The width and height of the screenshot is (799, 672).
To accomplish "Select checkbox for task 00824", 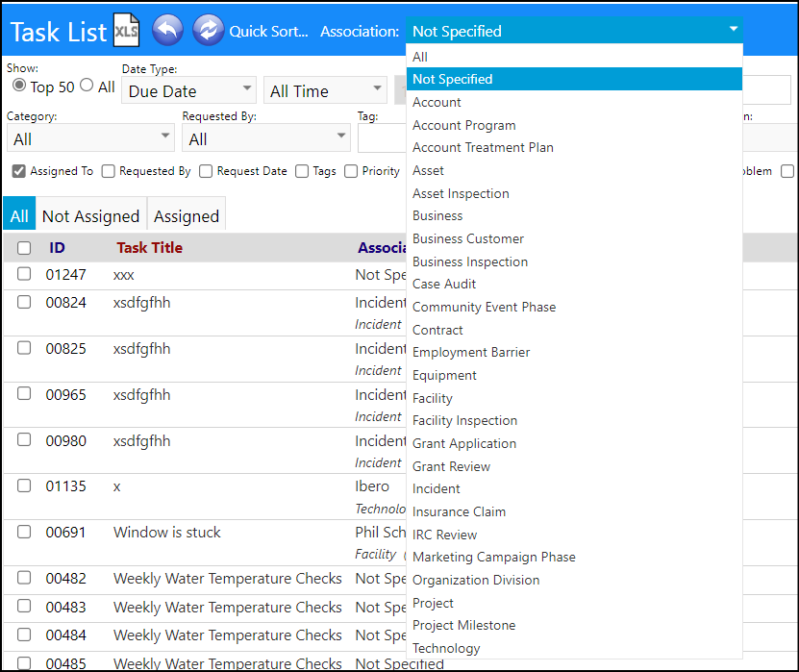I will pyautogui.click(x=24, y=302).
